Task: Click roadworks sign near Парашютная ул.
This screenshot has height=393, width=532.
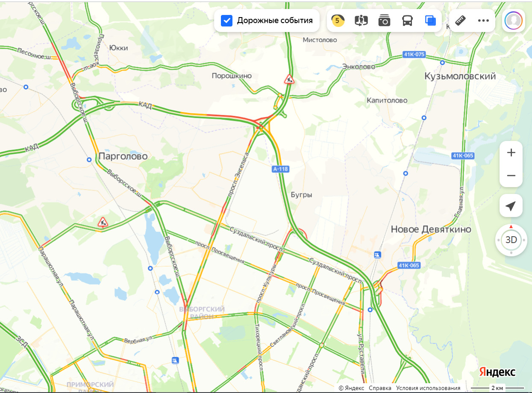Action: click(103, 222)
